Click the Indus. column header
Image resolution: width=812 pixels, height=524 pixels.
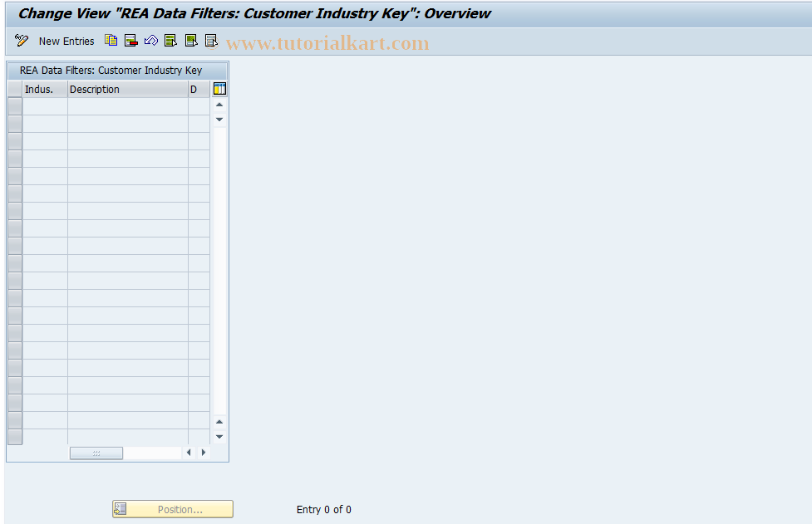(45, 89)
